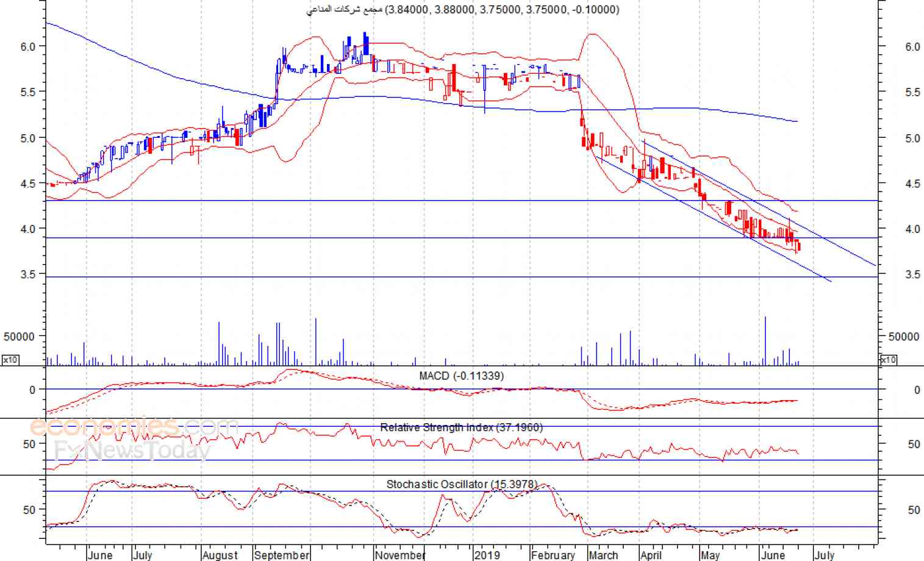The width and height of the screenshot is (924, 561).
Task: Click the 6.0 price label on right axis
Action: click(912, 47)
